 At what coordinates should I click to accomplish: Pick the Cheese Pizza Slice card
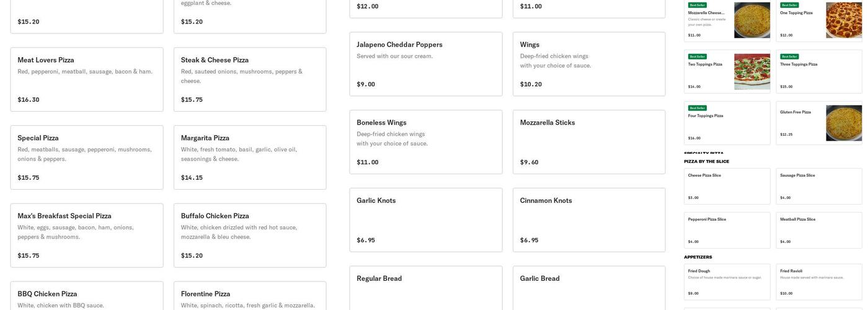coord(727,186)
